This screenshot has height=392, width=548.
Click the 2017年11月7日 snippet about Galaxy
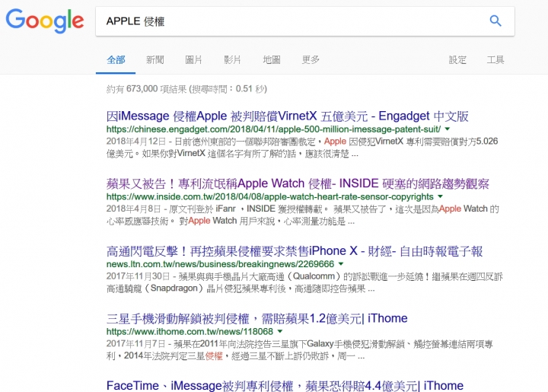pos(300,349)
